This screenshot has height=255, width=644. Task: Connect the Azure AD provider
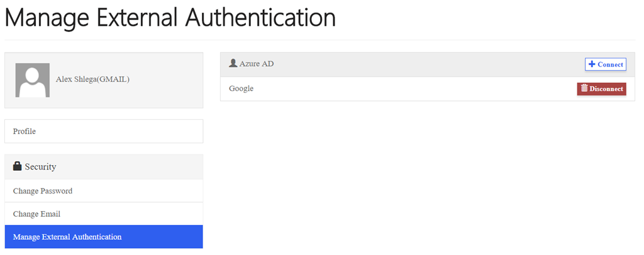(x=606, y=64)
